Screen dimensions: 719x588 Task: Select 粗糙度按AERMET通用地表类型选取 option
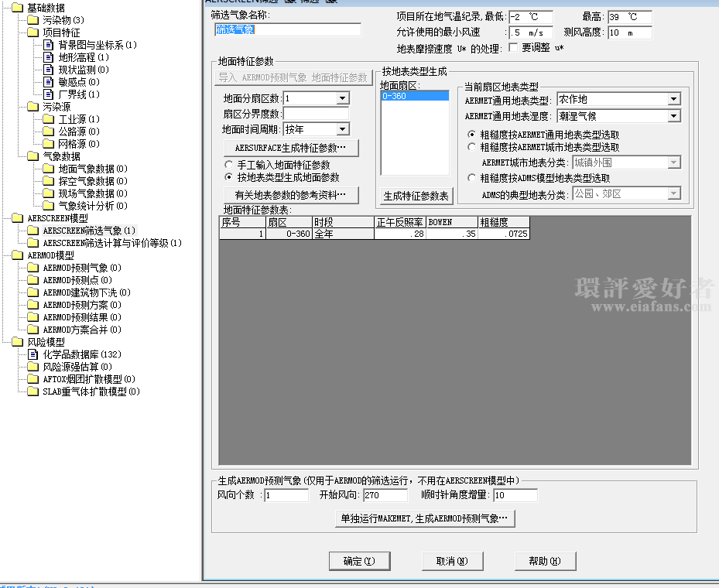[x=471, y=135]
